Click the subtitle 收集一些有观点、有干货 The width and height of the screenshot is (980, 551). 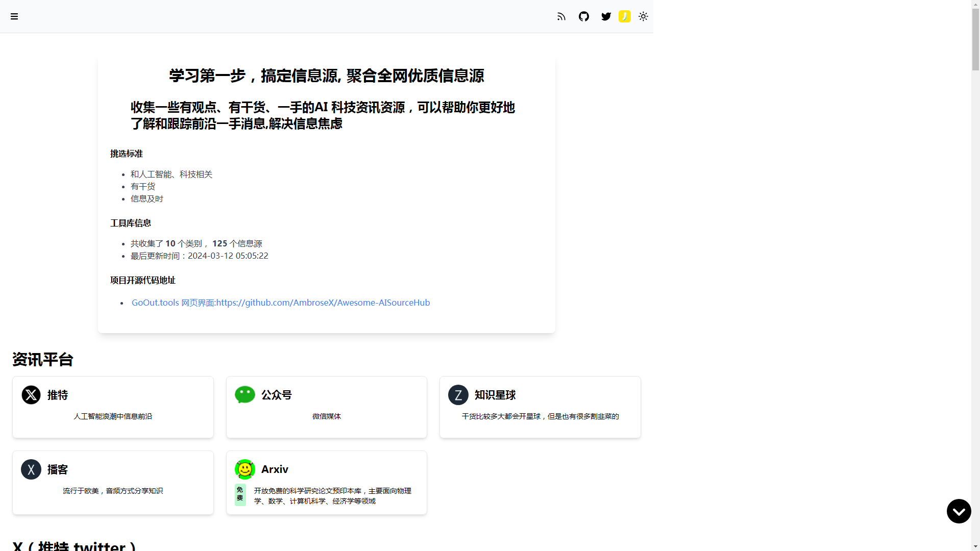pos(323,115)
